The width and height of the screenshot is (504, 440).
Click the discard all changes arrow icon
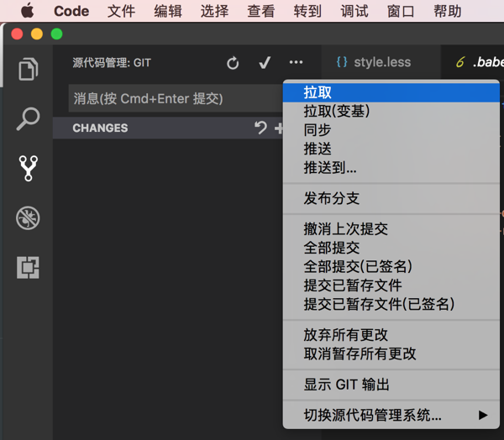click(260, 128)
